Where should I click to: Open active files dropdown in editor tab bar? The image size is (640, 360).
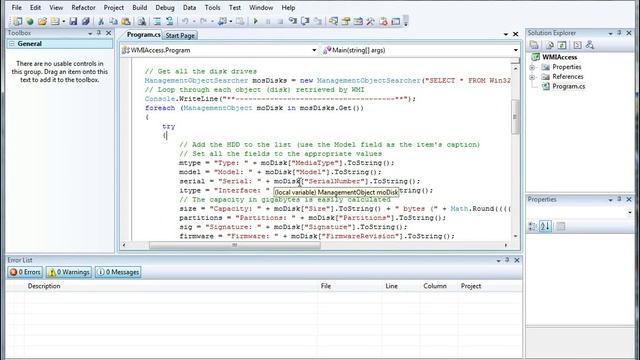click(x=506, y=34)
